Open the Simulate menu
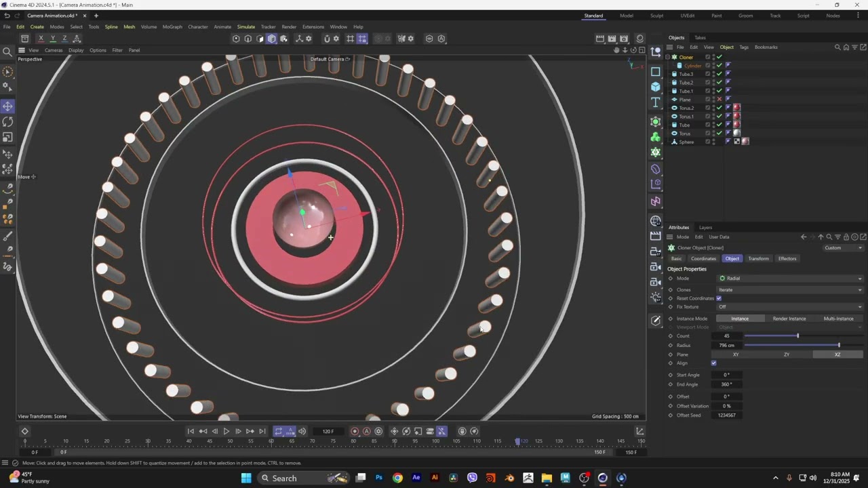Image resolution: width=868 pixels, height=488 pixels. pyautogui.click(x=246, y=27)
